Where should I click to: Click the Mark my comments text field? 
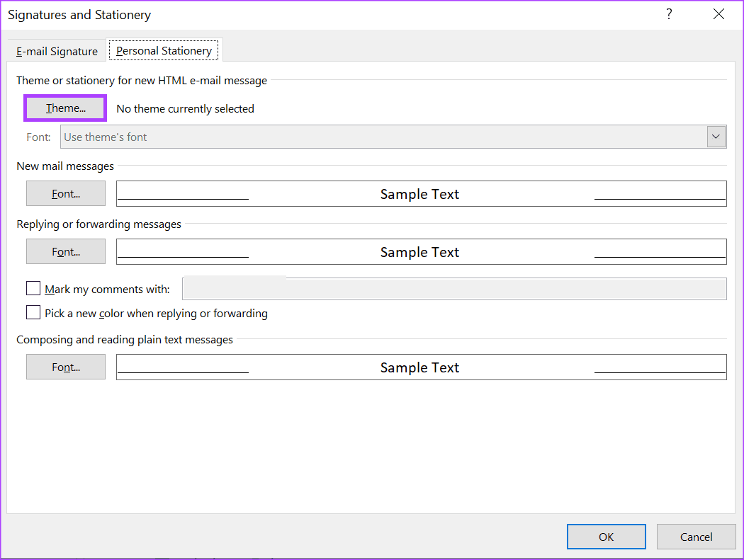tap(454, 289)
